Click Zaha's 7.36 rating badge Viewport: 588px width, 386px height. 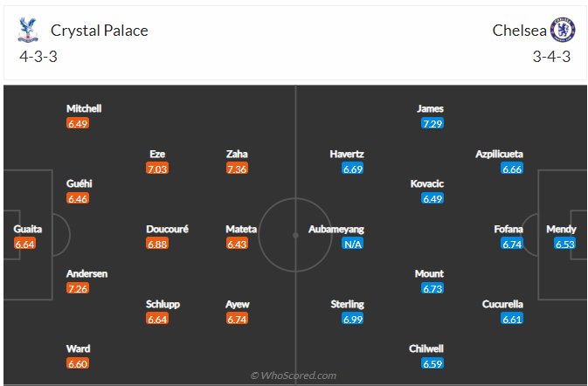click(238, 169)
